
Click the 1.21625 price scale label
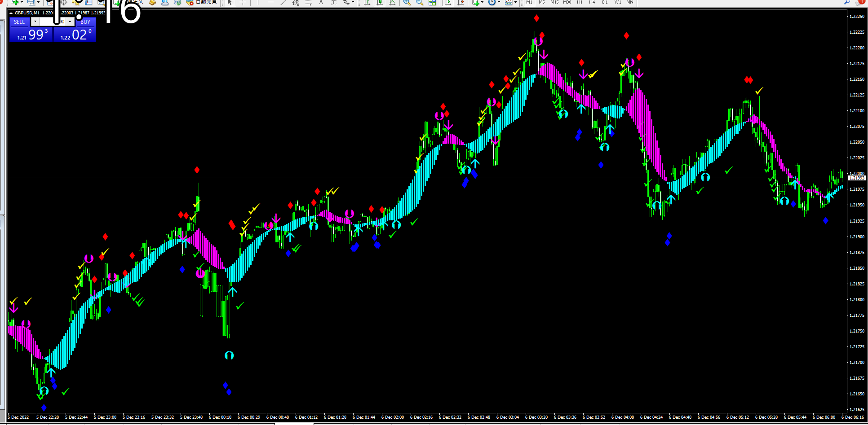pos(857,410)
